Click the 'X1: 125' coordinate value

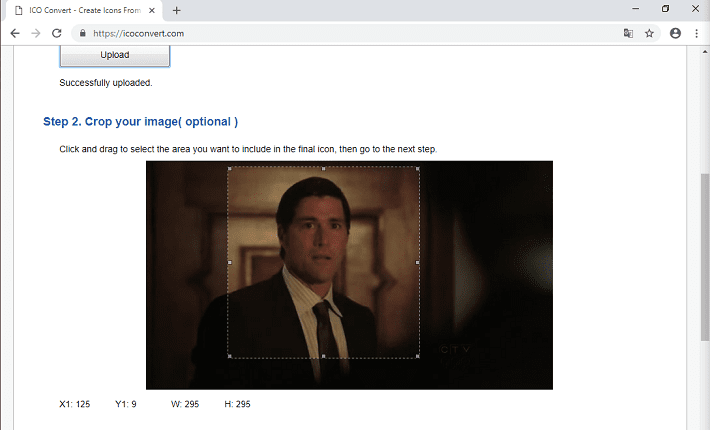(75, 404)
